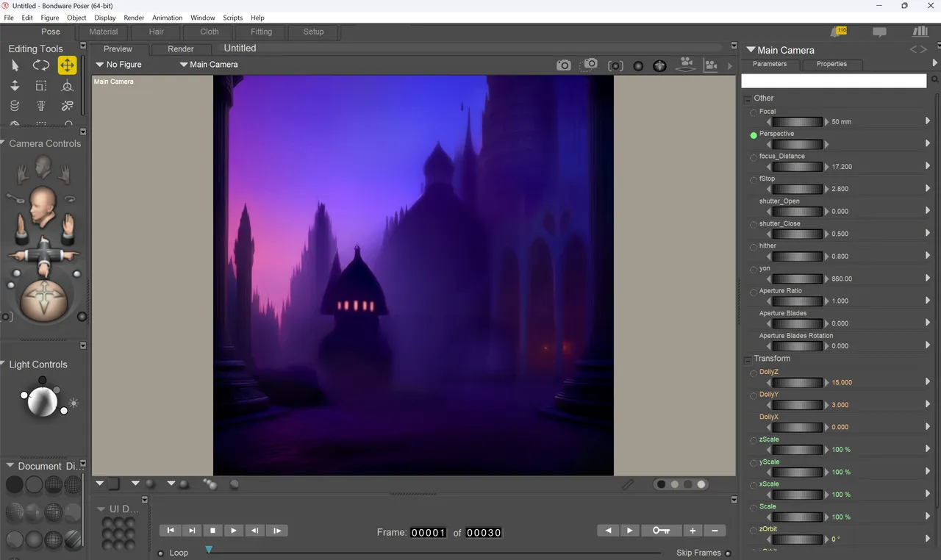The width and height of the screenshot is (941, 560).
Task: Select the Rotate tool in Editing Tools
Action: 41,65
